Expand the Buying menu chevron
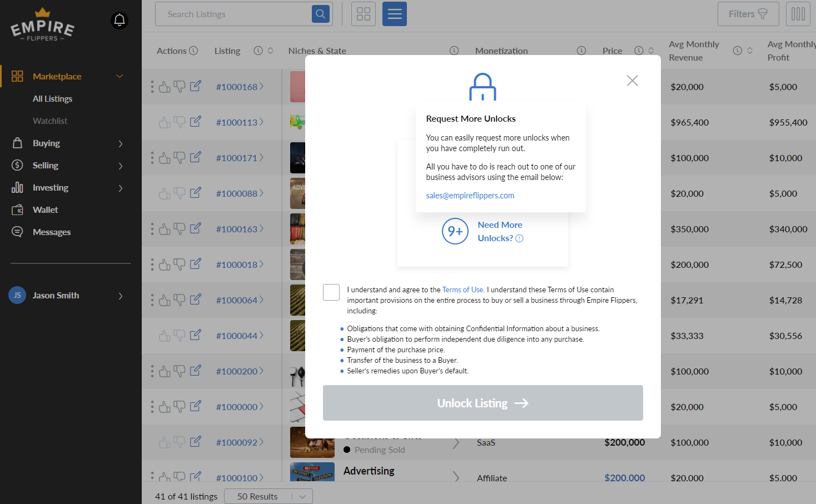Screen dimensions: 816x504 (x=121, y=144)
